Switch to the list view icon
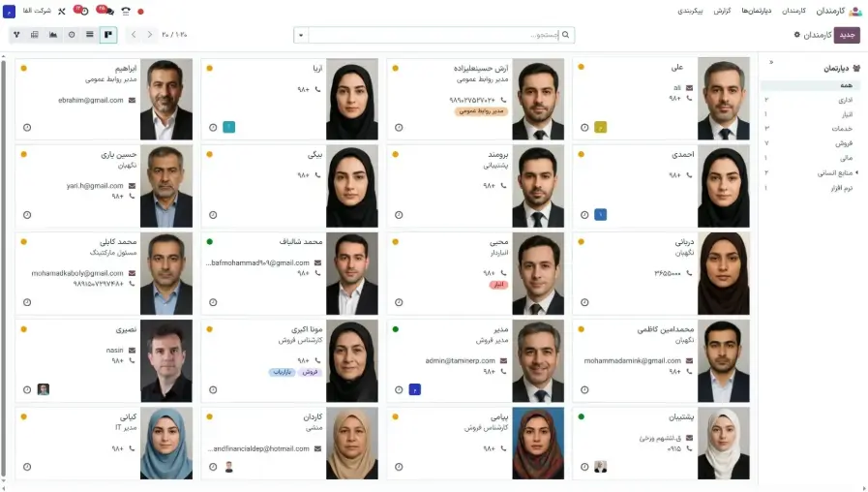The height and width of the screenshot is (492, 868). [90, 34]
